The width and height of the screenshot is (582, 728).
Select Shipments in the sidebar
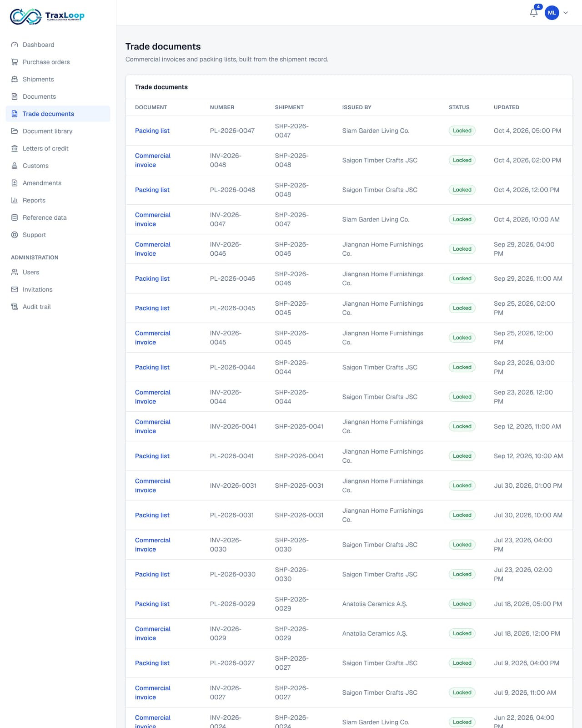pos(58,79)
